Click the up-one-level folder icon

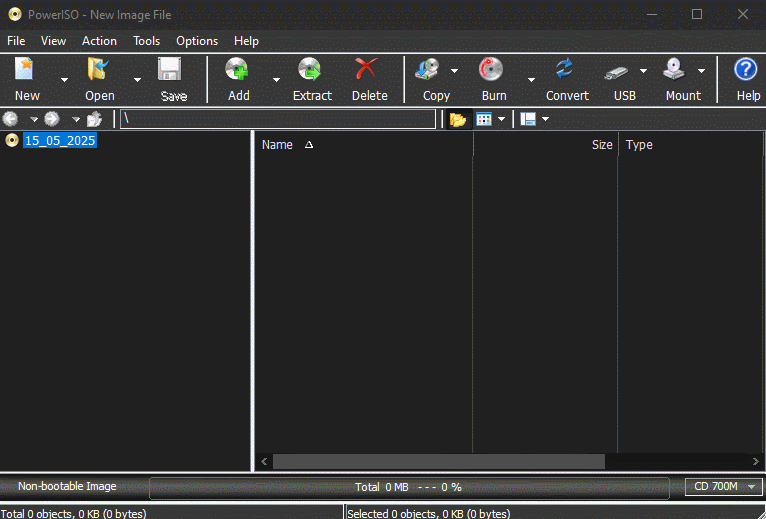94,119
